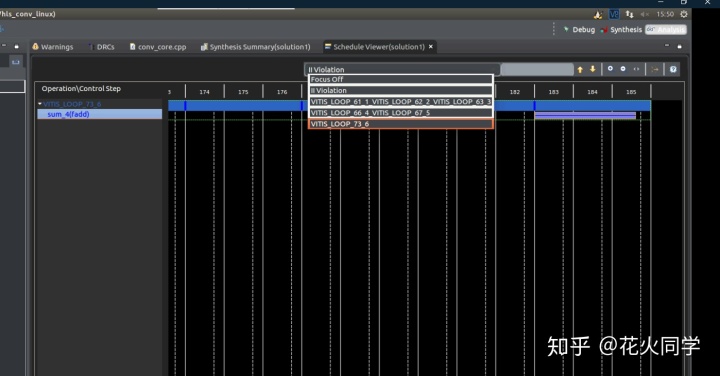Click the purple sum_4 schedule bar
The height and width of the screenshot is (376, 720).
(585, 115)
